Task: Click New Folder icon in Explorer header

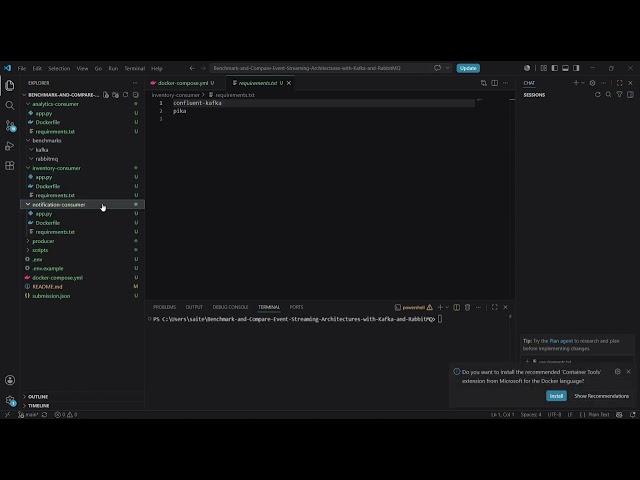Action: pos(116,95)
